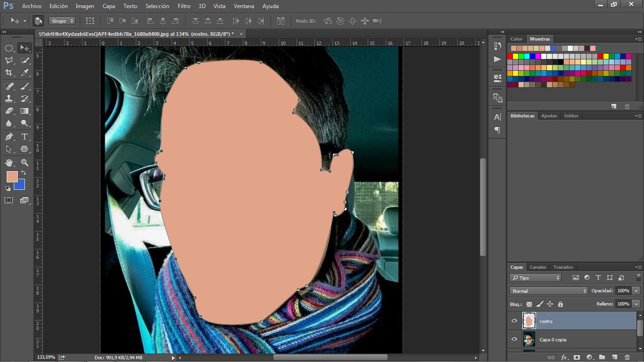Open the Archivo menu
Image resolution: width=644 pixels, height=362 pixels.
click(32, 6)
